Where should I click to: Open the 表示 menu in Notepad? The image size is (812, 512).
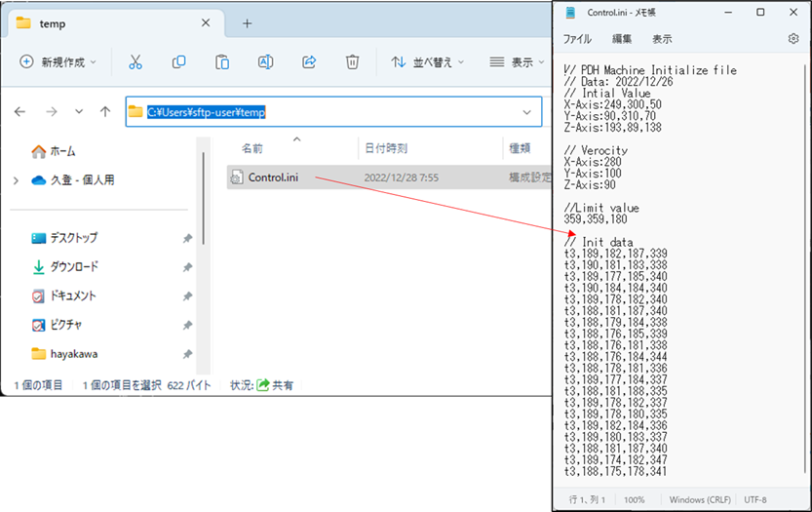662,39
